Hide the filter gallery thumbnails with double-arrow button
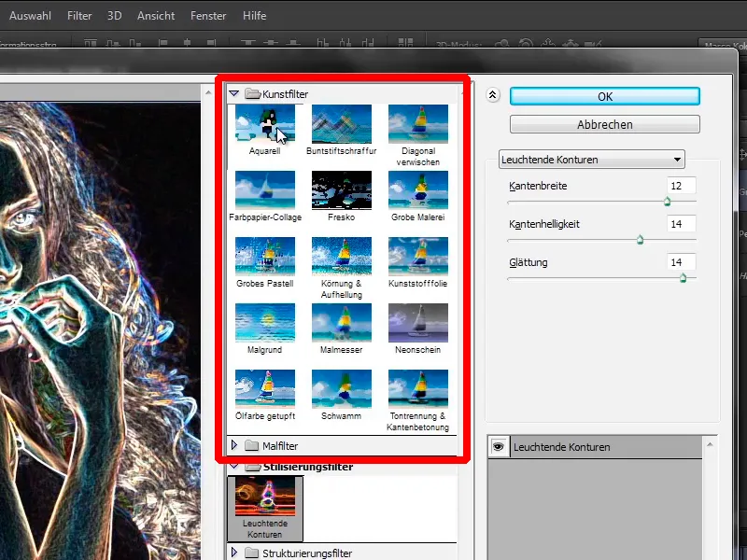The image size is (747, 560). (493, 95)
